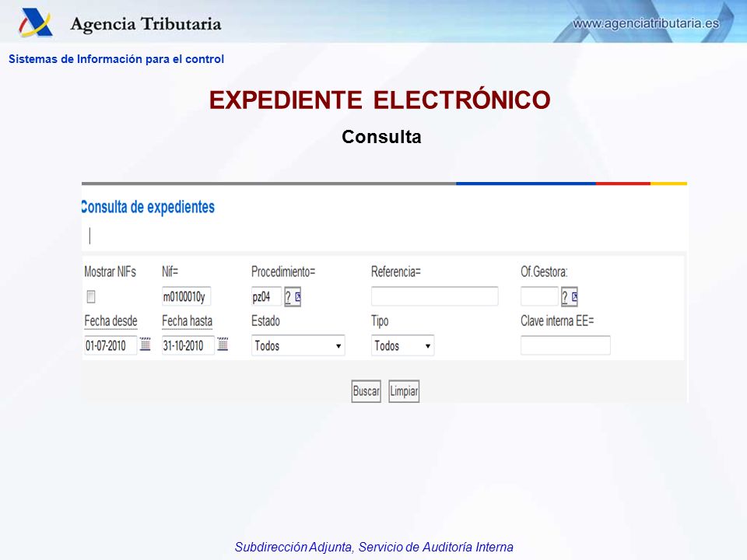The width and height of the screenshot is (747, 560).
Task: Click the Buscar button
Action: coord(366,391)
